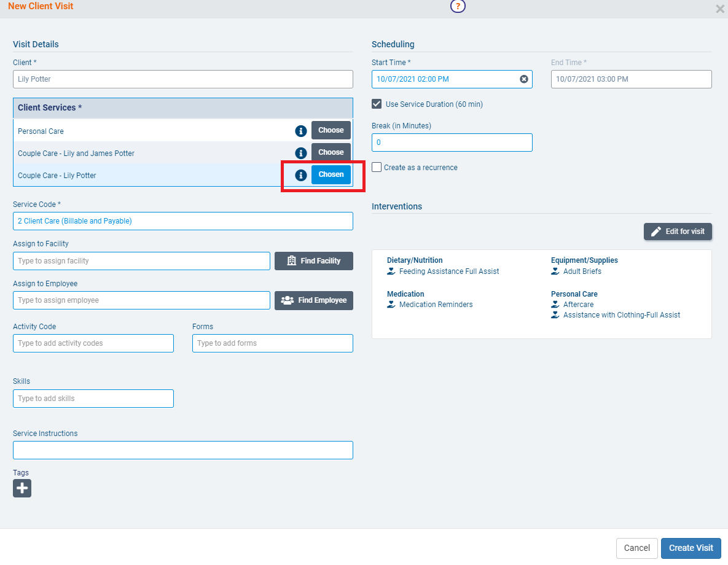Click the Skills input field

click(x=93, y=399)
